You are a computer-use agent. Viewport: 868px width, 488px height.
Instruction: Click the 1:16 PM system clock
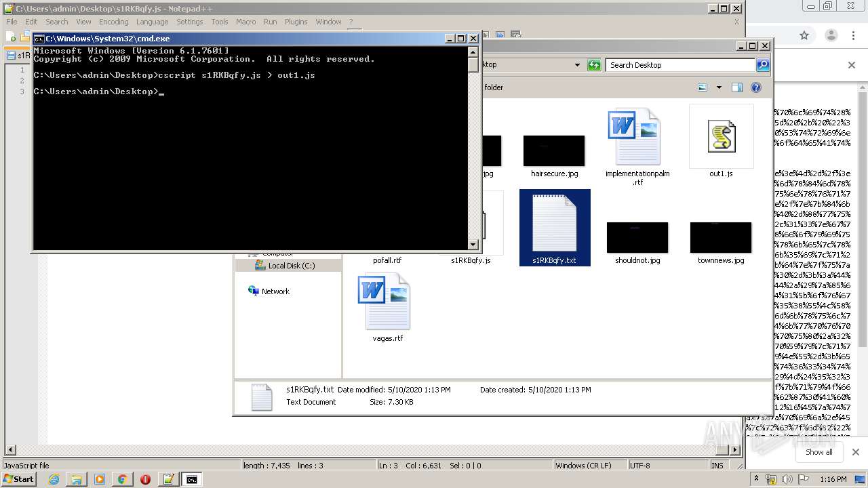(x=833, y=479)
